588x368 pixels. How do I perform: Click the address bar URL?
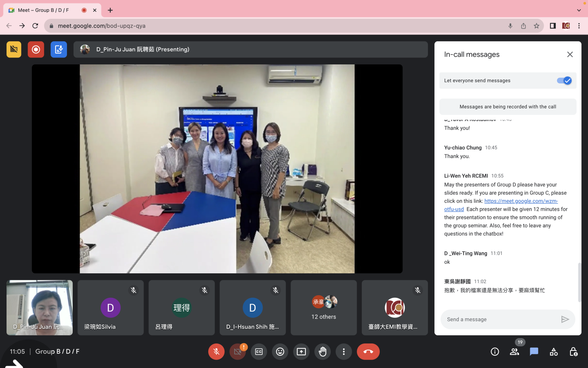pos(101,26)
